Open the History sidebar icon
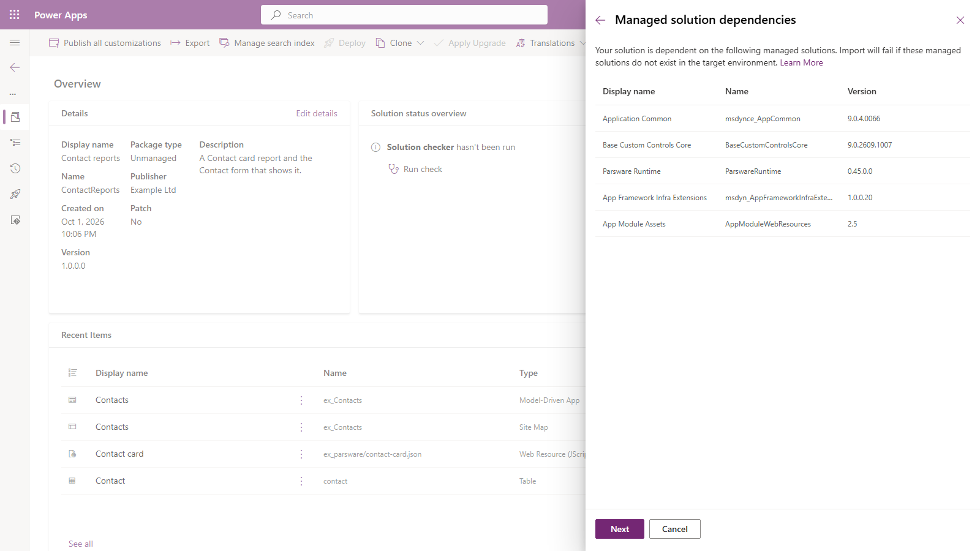 tap(15, 168)
